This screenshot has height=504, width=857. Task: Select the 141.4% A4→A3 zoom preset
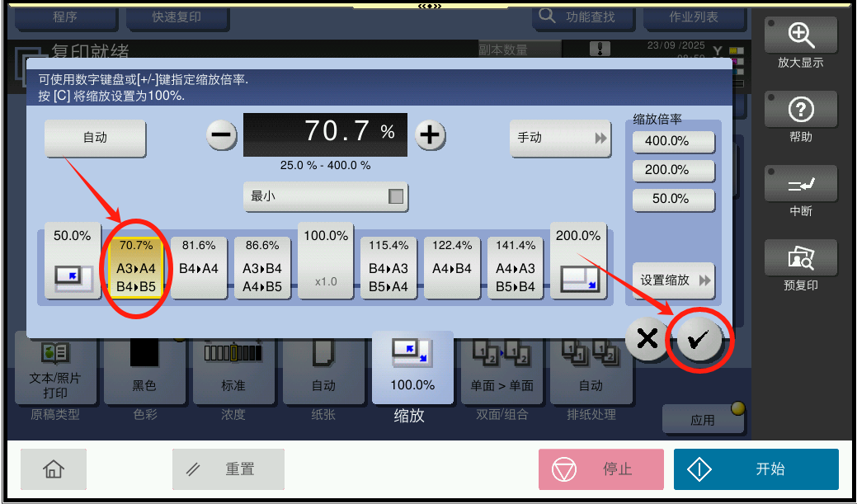(516, 267)
